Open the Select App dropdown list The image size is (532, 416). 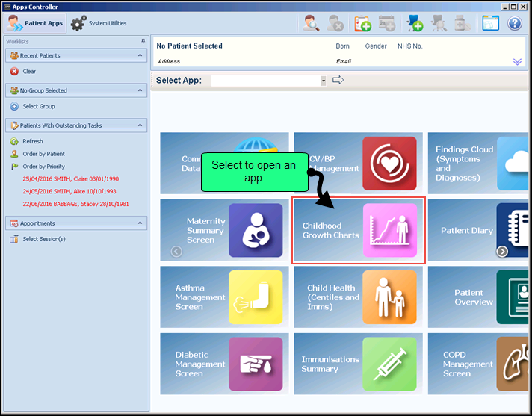(x=323, y=81)
